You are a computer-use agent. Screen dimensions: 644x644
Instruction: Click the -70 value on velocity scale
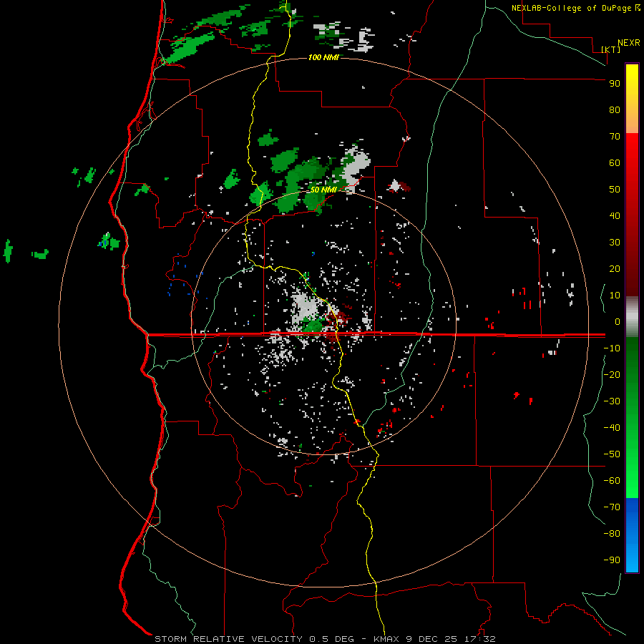coord(612,507)
